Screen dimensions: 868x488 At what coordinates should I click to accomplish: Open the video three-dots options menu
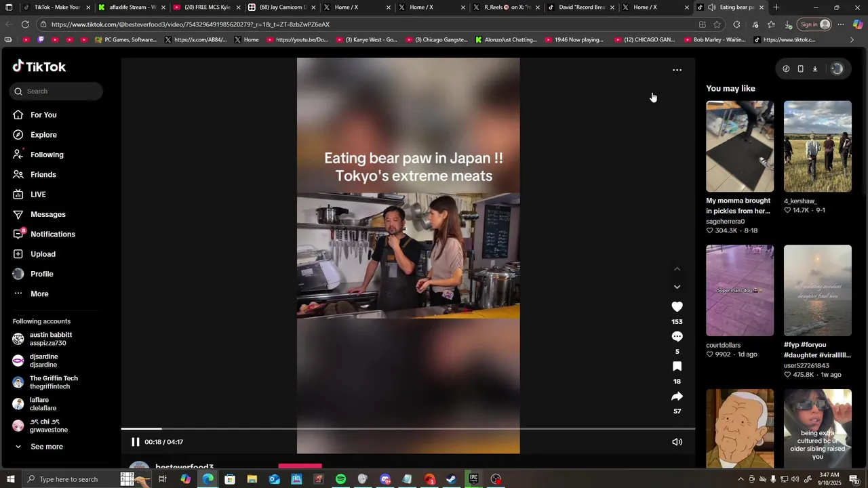coord(677,70)
